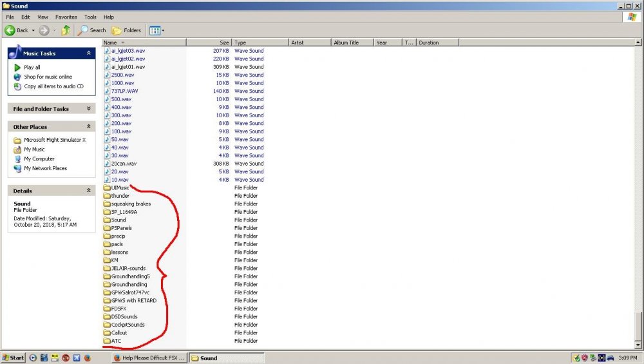Collapse the Music Tasks panel
The width and height of the screenshot is (644, 364).
[x=88, y=53]
